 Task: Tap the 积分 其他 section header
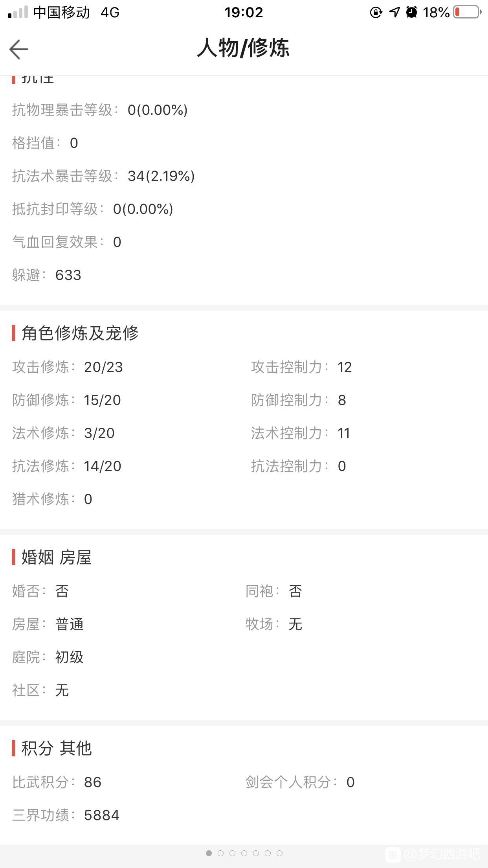56,748
